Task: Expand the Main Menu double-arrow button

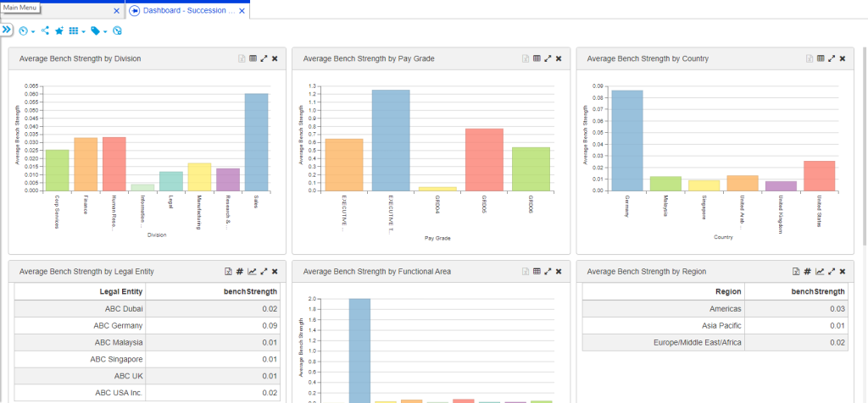Action: (x=6, y=30)
